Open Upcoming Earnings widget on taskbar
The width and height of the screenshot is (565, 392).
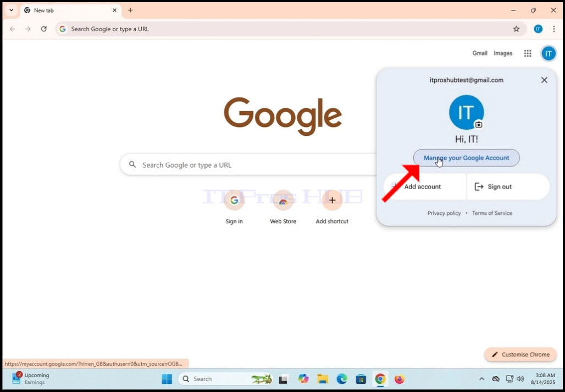tap(30, 379)
